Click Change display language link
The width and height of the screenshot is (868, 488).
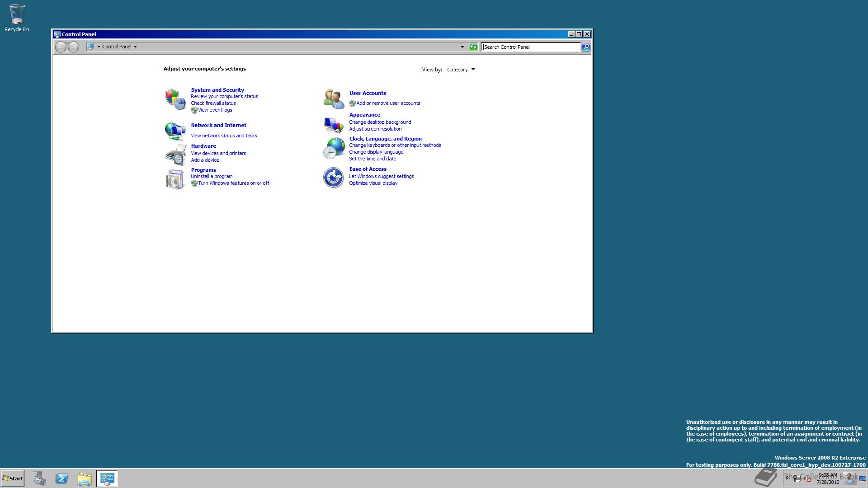tap(376, 152)
